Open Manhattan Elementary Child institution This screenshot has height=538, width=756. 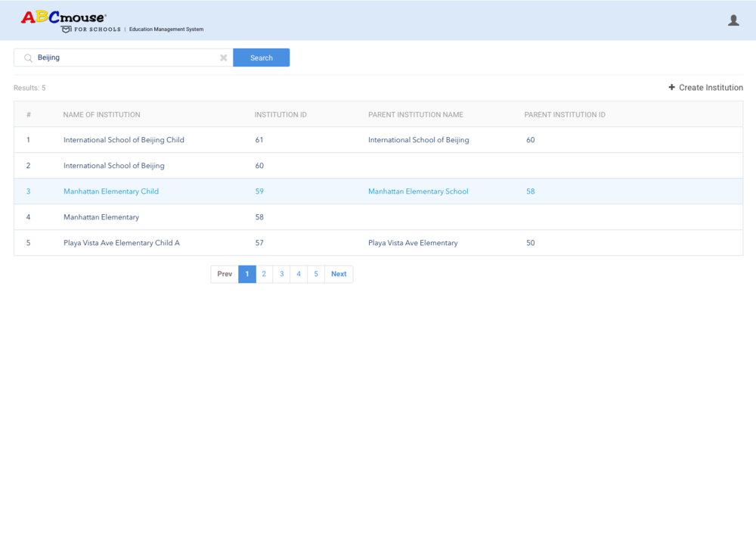(x=111, y=191)
